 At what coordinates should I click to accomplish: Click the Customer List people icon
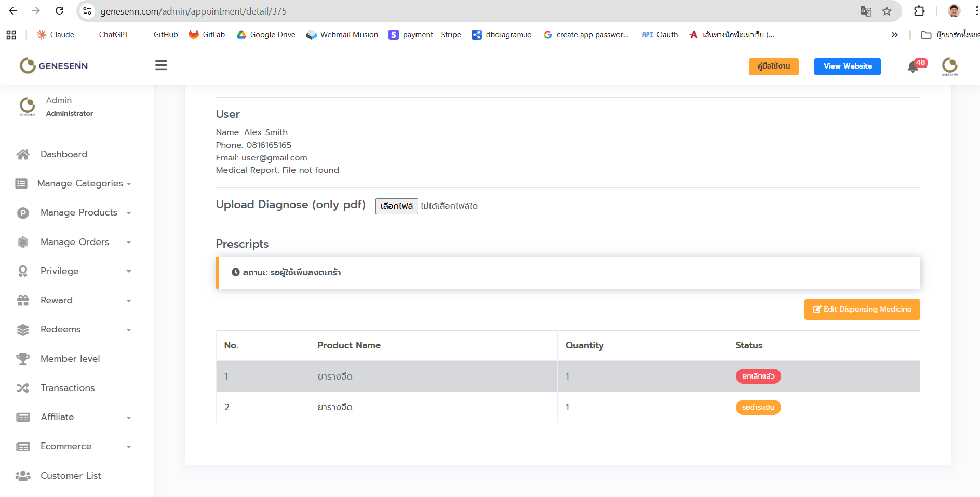pyautogui.click(x=23, y=476)
